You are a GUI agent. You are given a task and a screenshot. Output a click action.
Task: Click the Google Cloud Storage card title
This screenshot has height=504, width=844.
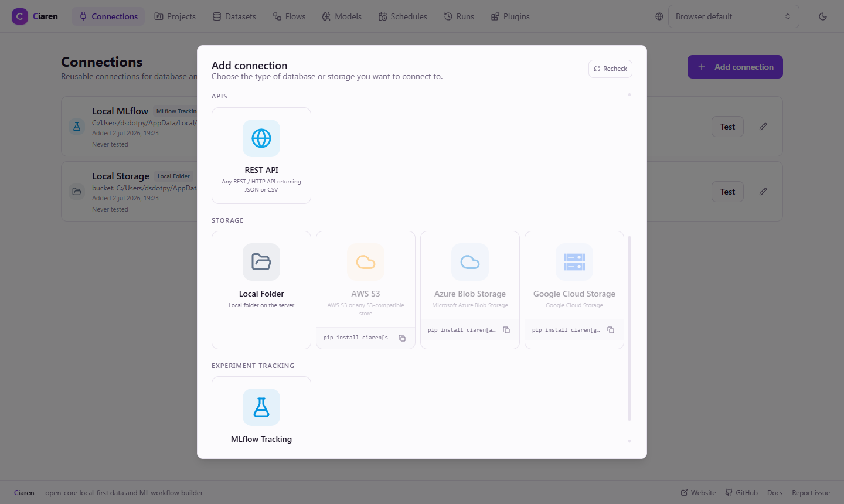tap(574, 294)
